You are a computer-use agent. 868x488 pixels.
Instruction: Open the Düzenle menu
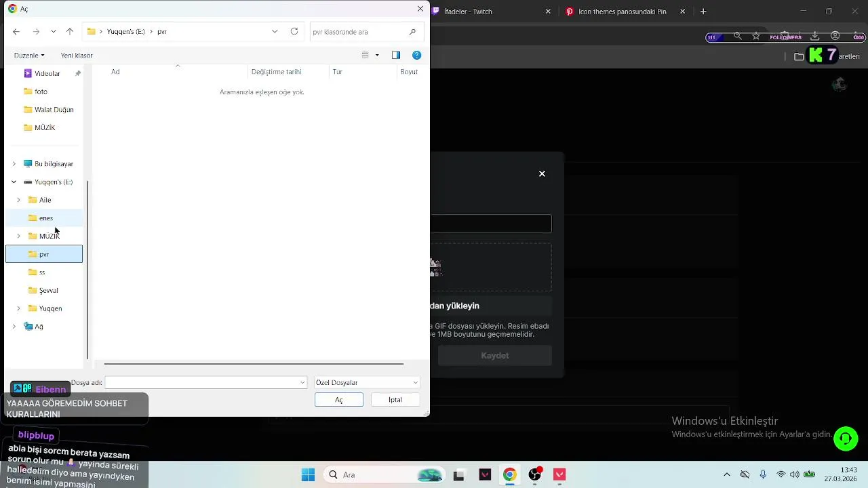coord(29,56)
